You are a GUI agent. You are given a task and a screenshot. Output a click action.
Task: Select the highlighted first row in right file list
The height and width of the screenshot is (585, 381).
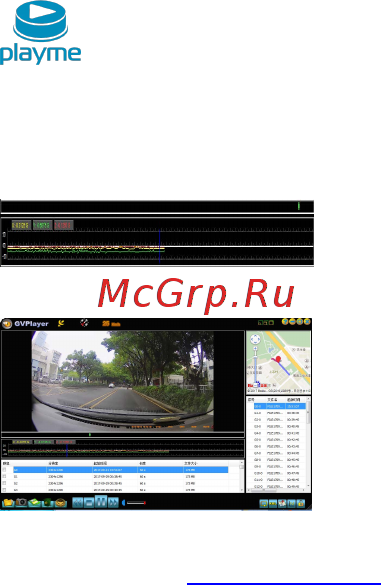click(x=279, y=406)
